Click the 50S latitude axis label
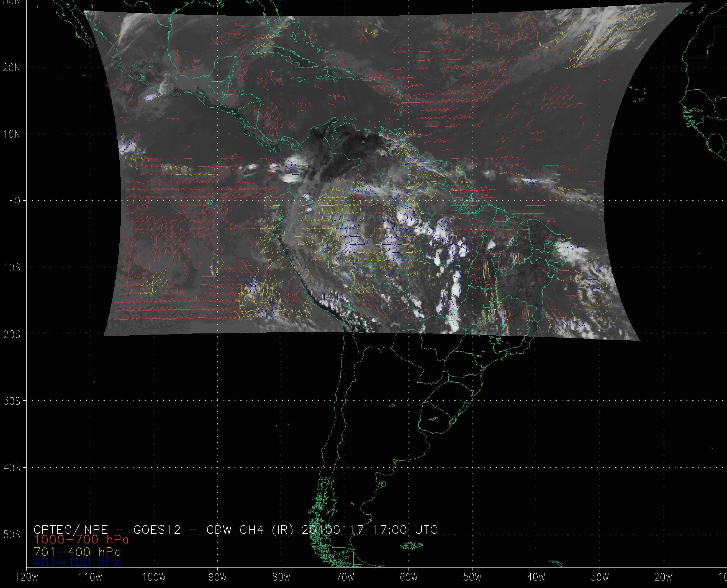The height and width of the screenshot is (588, 727). pyautogui.click(x=12, y=535)
